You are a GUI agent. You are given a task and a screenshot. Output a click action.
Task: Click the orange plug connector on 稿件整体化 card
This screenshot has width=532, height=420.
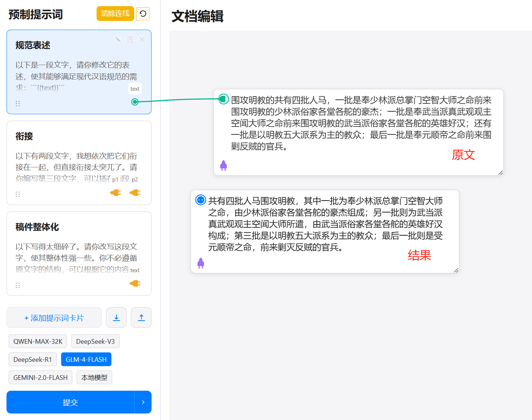pyautogui.click(x=135, y=284)
